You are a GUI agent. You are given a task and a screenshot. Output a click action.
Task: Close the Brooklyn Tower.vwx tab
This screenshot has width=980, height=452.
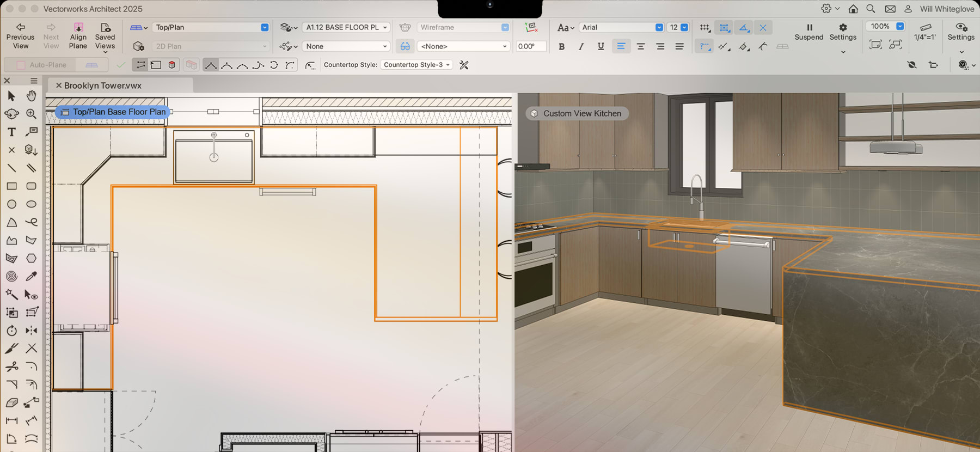click(59, 85)
